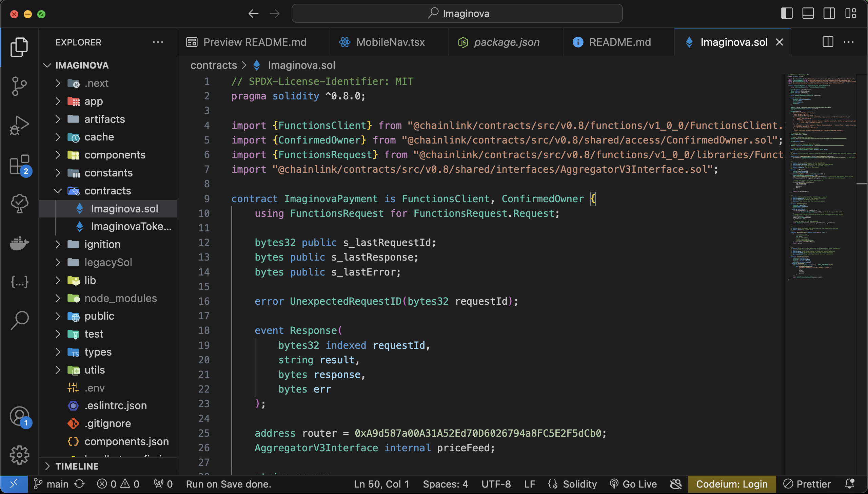The image size is (868, 494).
Task: Switch to the package.json tab
Action: tap(506, 42)
